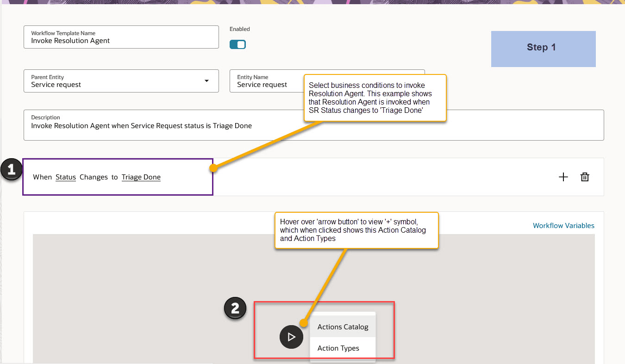
Task: Select the numbered badge 1 beside the condition
Action: [11, 170]
